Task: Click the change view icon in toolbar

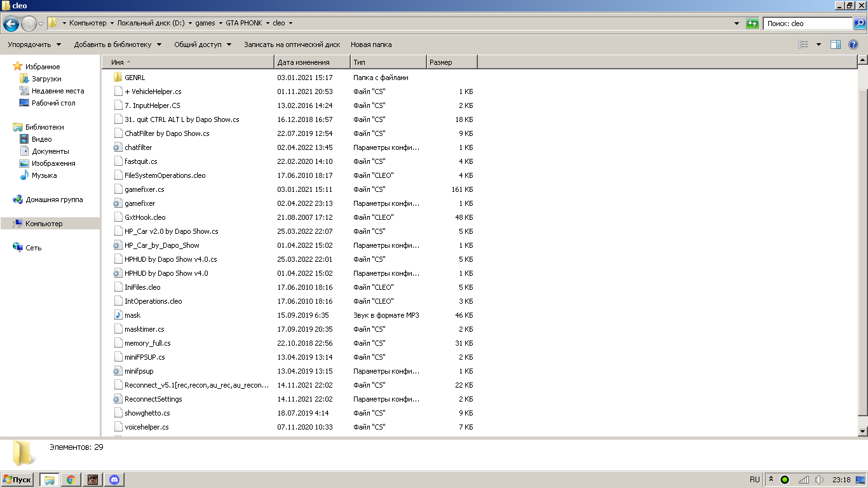Action: [803, 44]
